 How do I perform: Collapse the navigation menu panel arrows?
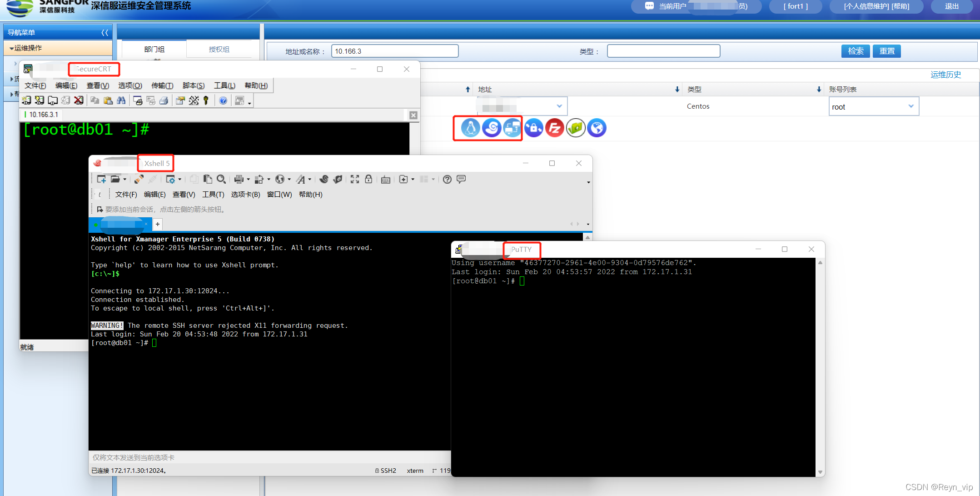(x=105, y=33)
